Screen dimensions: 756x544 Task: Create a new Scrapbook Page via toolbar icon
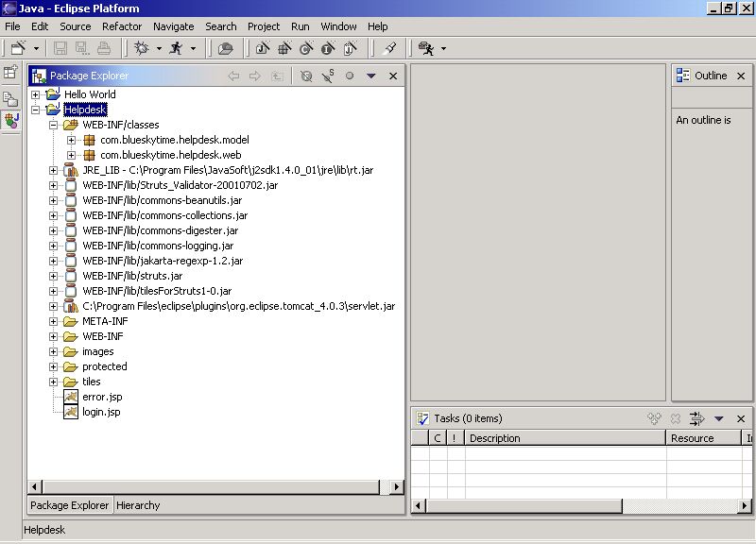coord(350,48)
